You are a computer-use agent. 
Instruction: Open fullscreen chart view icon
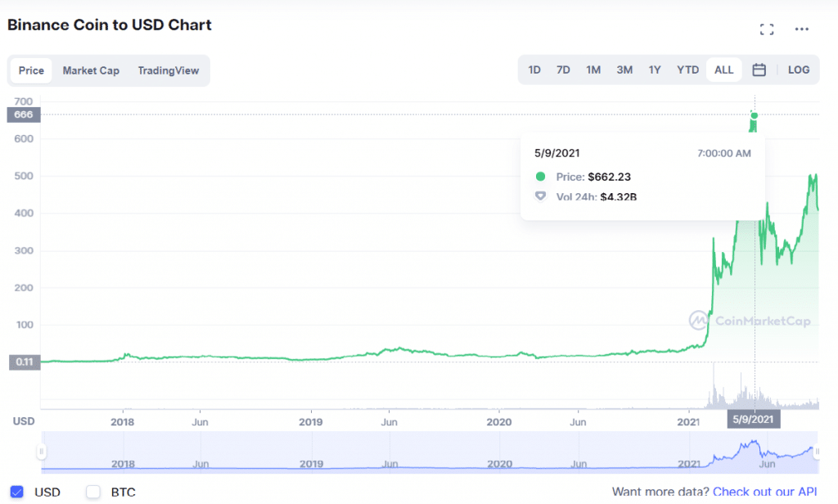[766, 29]
